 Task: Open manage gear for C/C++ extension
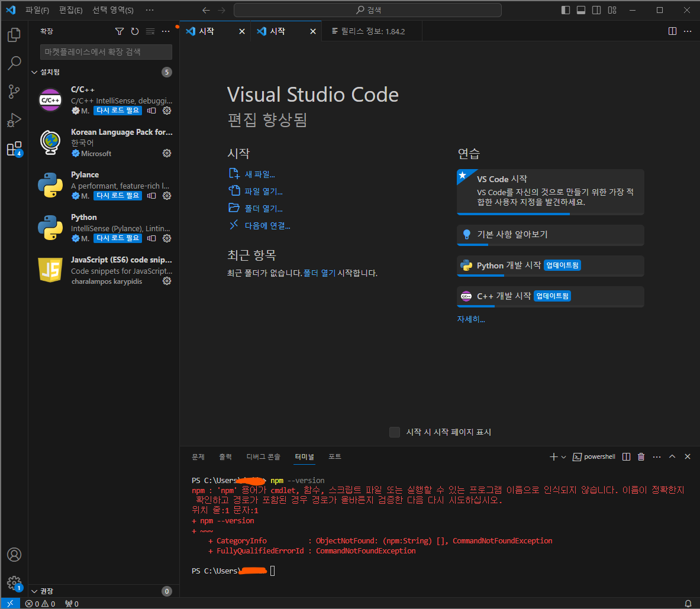[167, 111]
